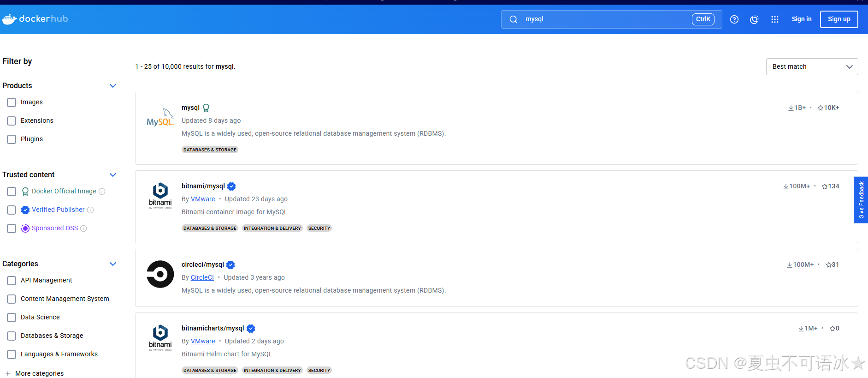Click the plus icon next to More categories

(8, 374)
